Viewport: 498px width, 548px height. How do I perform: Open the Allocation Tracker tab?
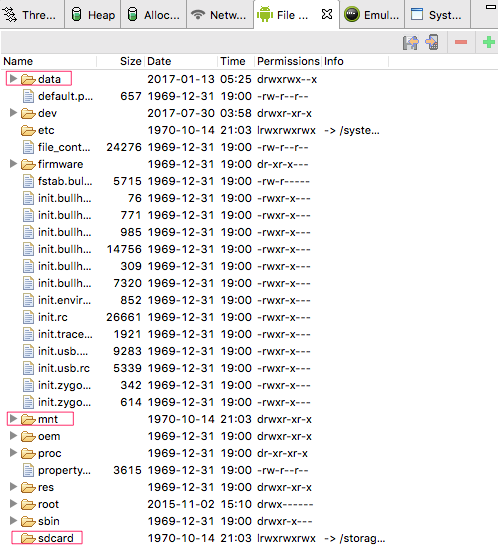pos(153,15)
